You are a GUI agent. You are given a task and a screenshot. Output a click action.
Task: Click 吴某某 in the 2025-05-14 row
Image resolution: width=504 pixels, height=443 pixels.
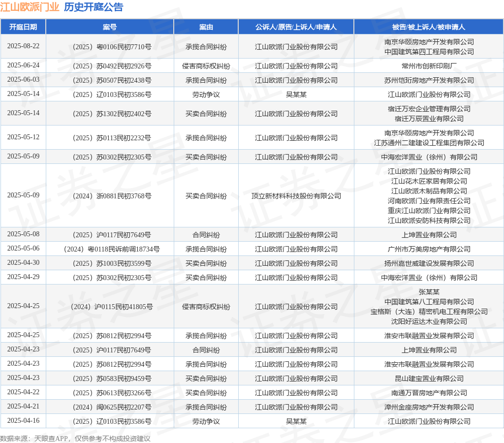pyautogui.click(x=296, y=95)
